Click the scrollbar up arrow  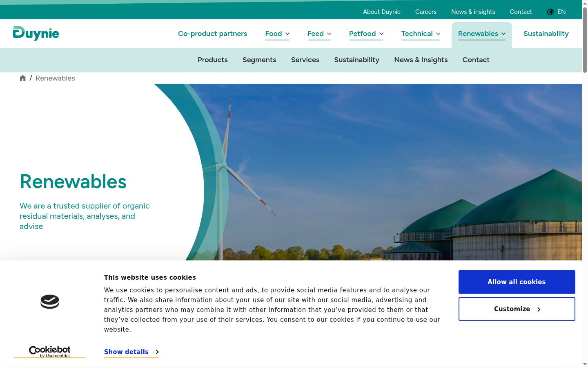(x=585, y=3)
